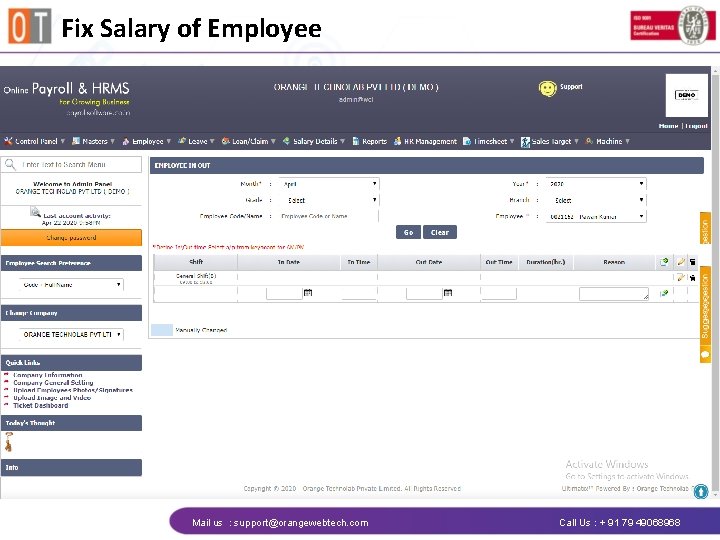
Task: Open the Year dropdown
Action: (596, 184)
